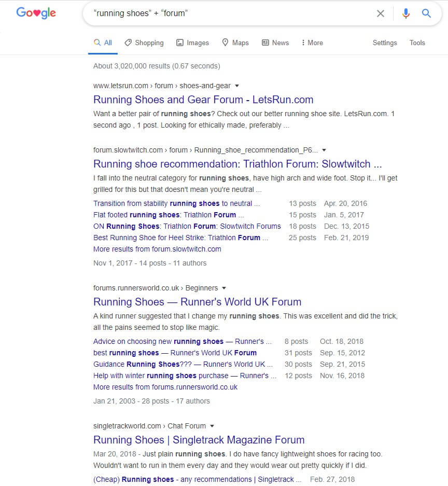This screenshot has width=448, height=486.
Task: Open Running Shoes and Gear Forum - LetsRun.com
Action: coord(203,100)
